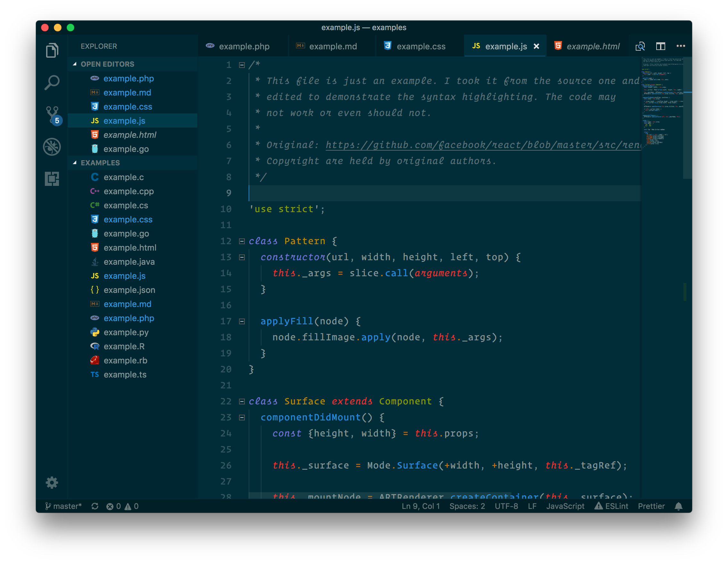The height and width of the screenshot is (564, 728).
Task: Fold the class Pattern block at line 12
Action: (x=242, y=241)
